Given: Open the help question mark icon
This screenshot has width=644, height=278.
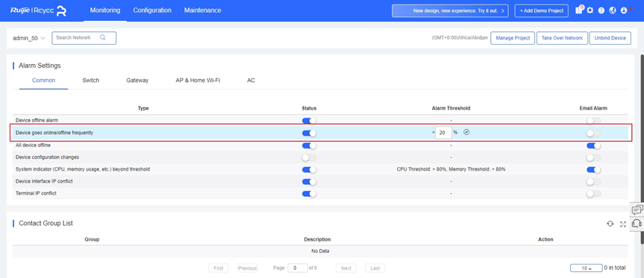Looking at the screenshot, I should point(601,10).
